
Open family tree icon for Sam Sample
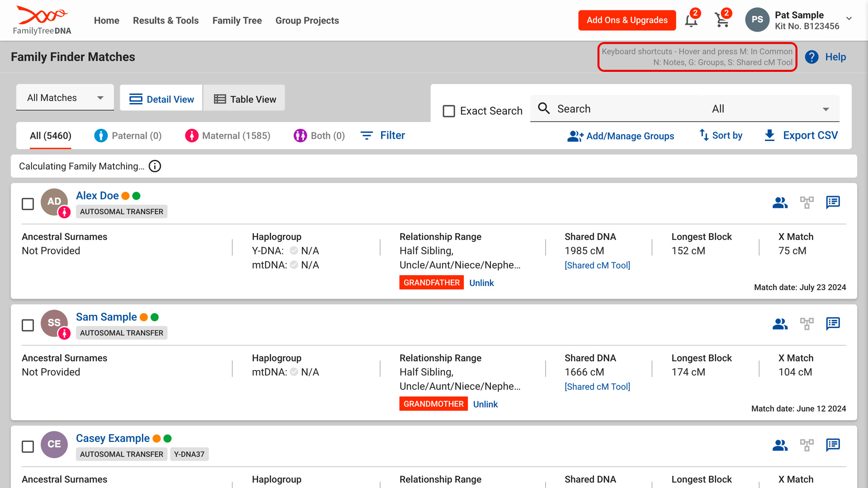click(807, 324)
